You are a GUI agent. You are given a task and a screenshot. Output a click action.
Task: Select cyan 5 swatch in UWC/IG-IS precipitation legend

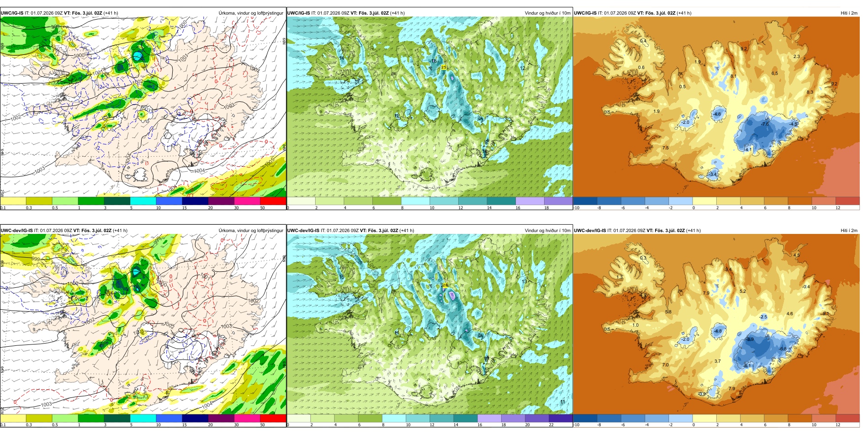(143, 201)
